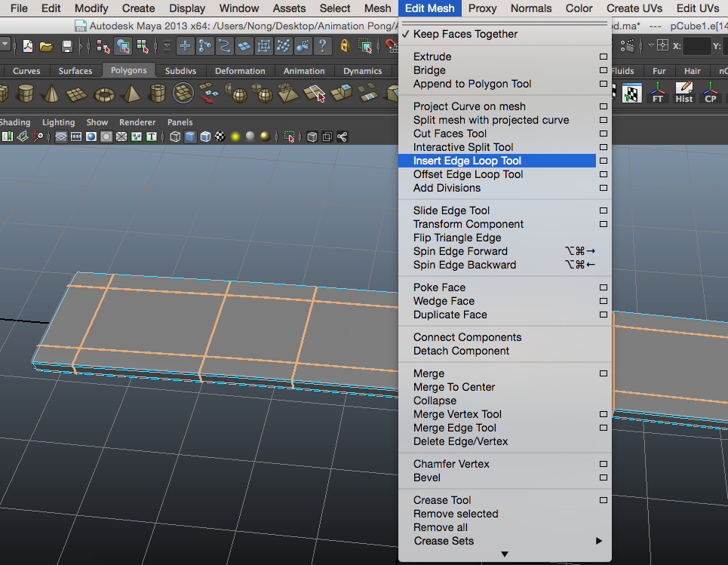
Task: Open the Extrude option box
Action: coord(603,57)
